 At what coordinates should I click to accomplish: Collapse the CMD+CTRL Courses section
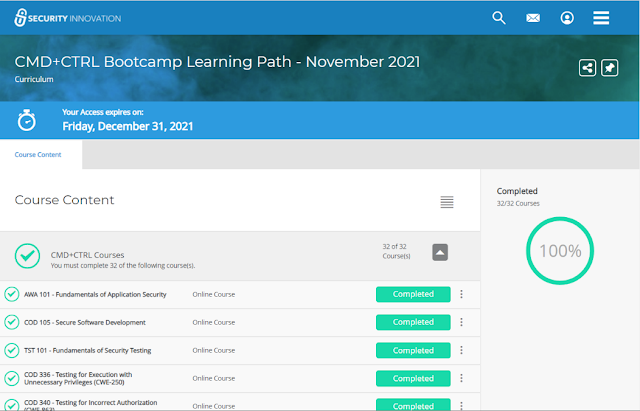click(x=440, y=252)
